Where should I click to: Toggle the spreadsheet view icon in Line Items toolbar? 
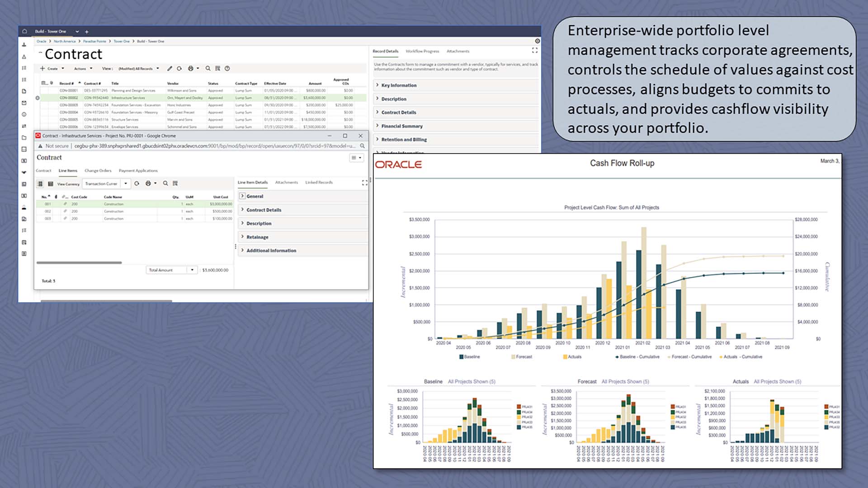point(51,183)
